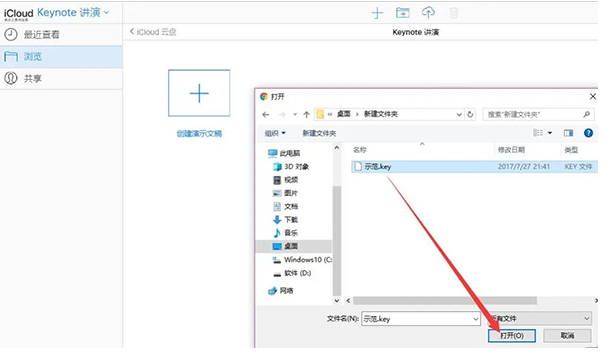Click the refresh icon in address bar
This screenshot has width=607, height=361.
(470, 115)
